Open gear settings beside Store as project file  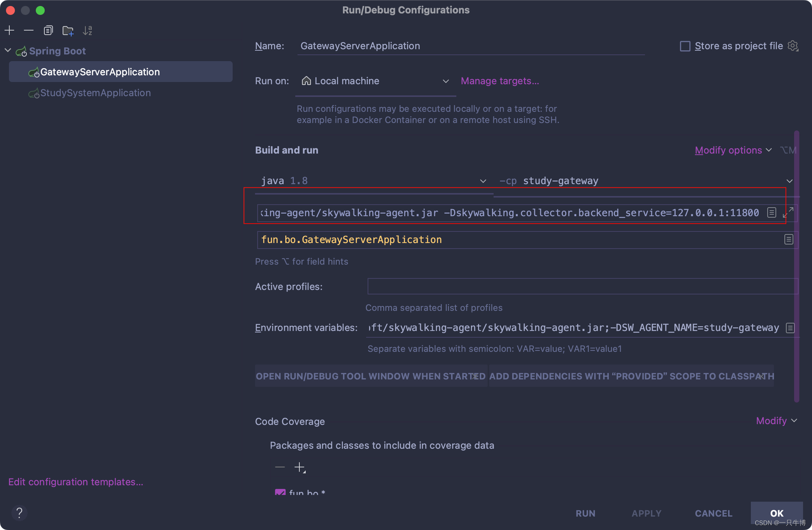pyautogui.click(x=793, y=46)
